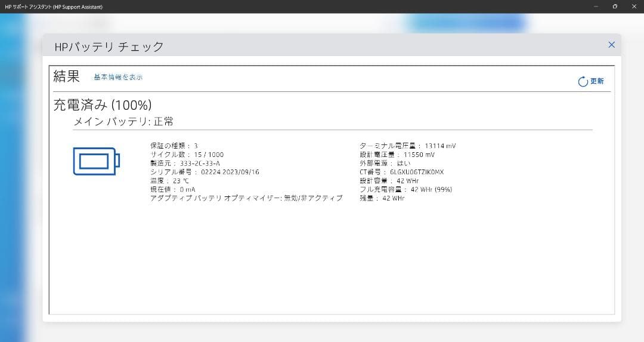Select the 温度 23 ℃ line
Viewport: 644px width, 342px height.
tap(169, 180)
